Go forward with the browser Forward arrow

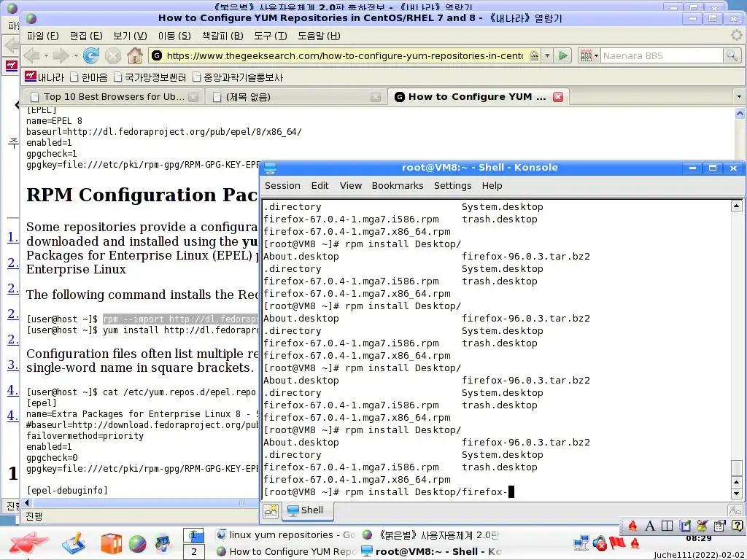click(x=60, y=55)
